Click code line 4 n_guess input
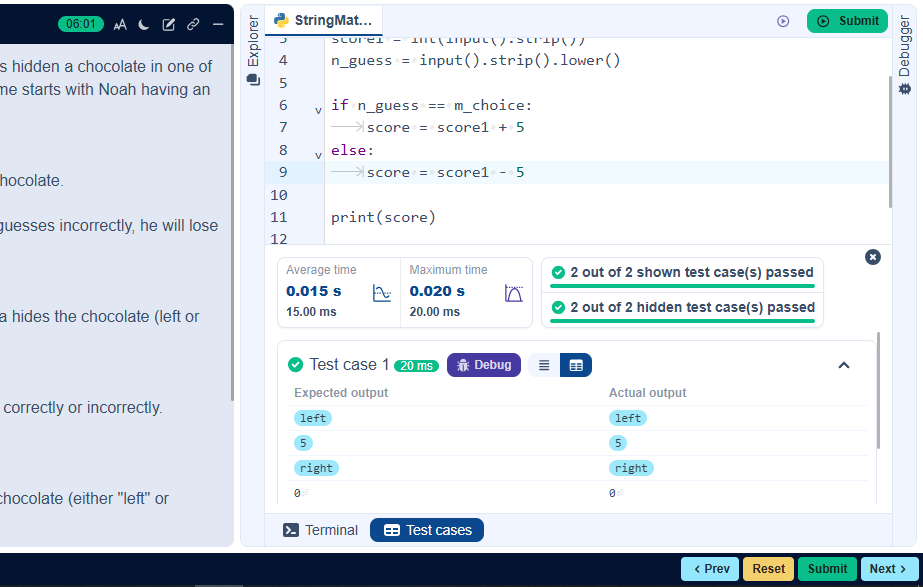Viewport: 923px width, 587px height. [x=476, y=61]
